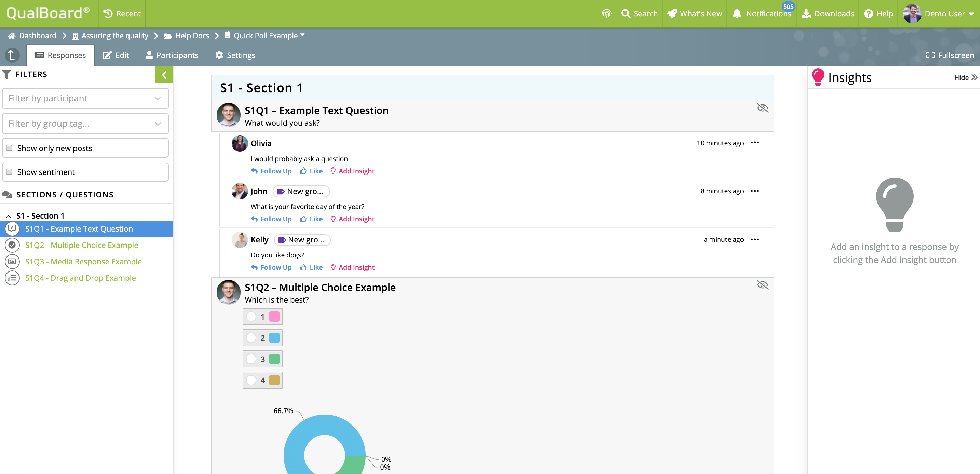Enable Show only new posts checkbox
The height and width of the screenshot is (474, 980).
click(10, 148)
